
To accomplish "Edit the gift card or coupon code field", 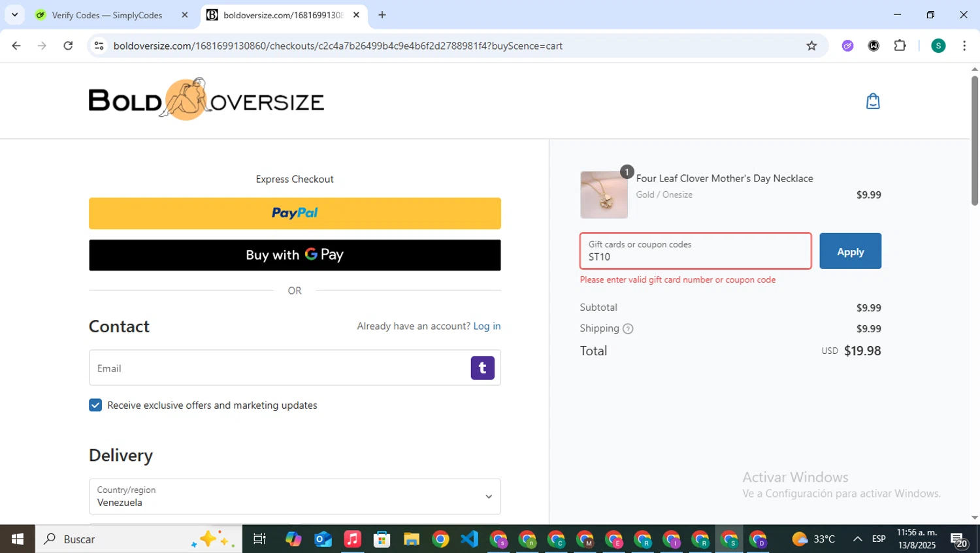I will click(695, 251).
